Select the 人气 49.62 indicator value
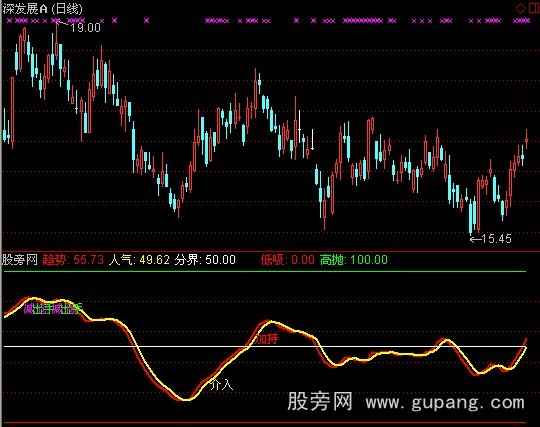Screen dimensions: 540x427 pyautogui.click(x=139, y=260)
